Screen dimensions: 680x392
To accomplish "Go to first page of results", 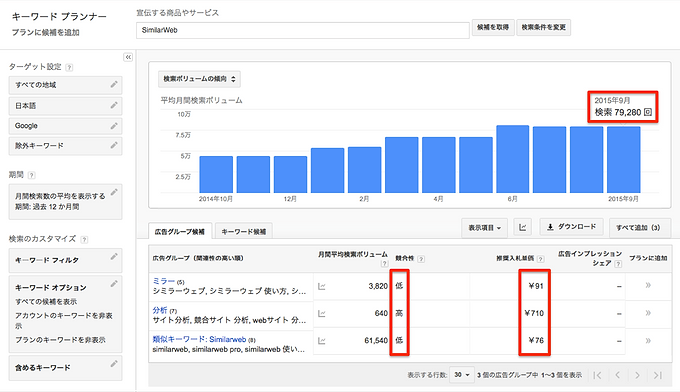I will [597, 375].
